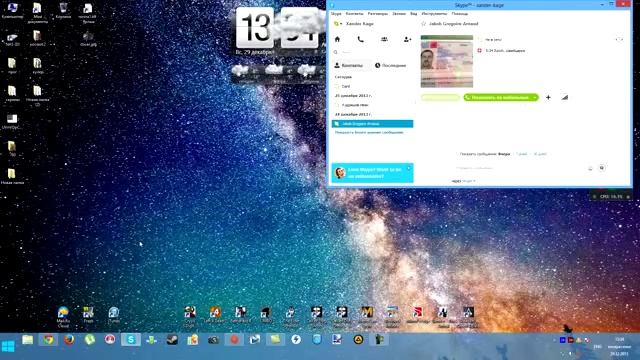This screenshot has width=640, height=360.
Task: Click the plus icon beside the call button
Action: point(548,98)
